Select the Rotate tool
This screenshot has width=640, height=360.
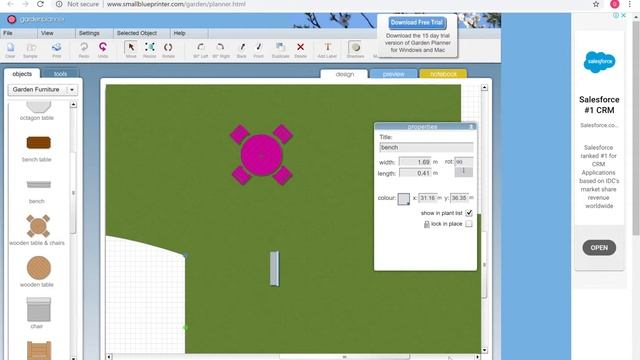tap(168, 50)
